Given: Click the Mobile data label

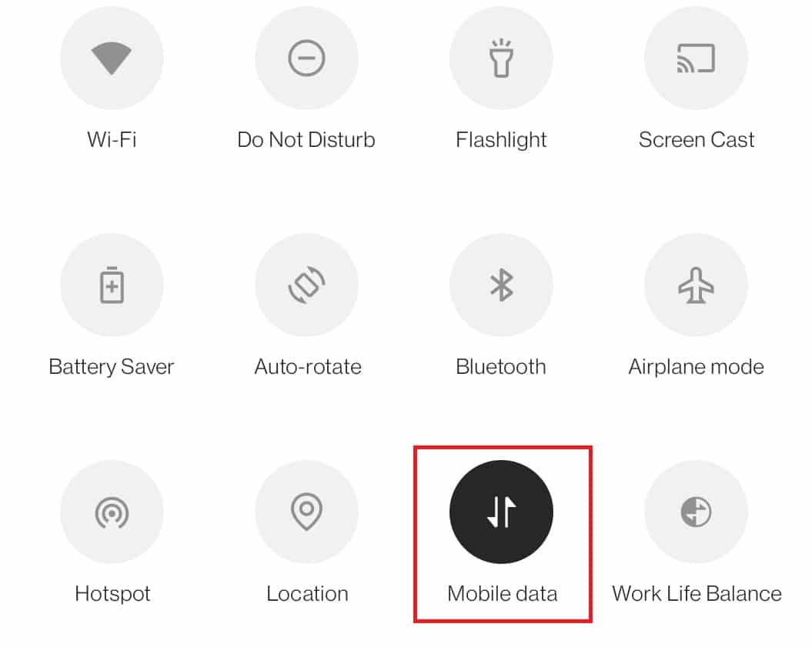Looking at the screenshot, I should 503,594.
